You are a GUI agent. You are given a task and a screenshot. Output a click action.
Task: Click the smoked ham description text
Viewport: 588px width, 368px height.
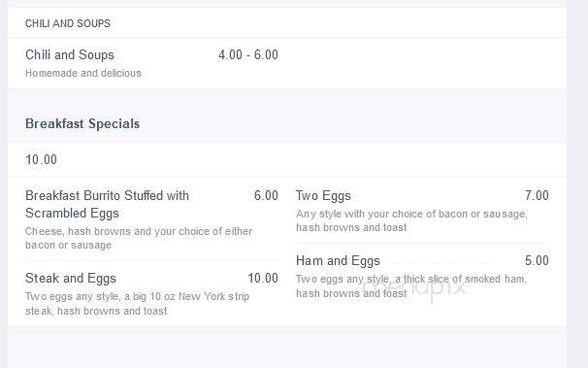411,285
